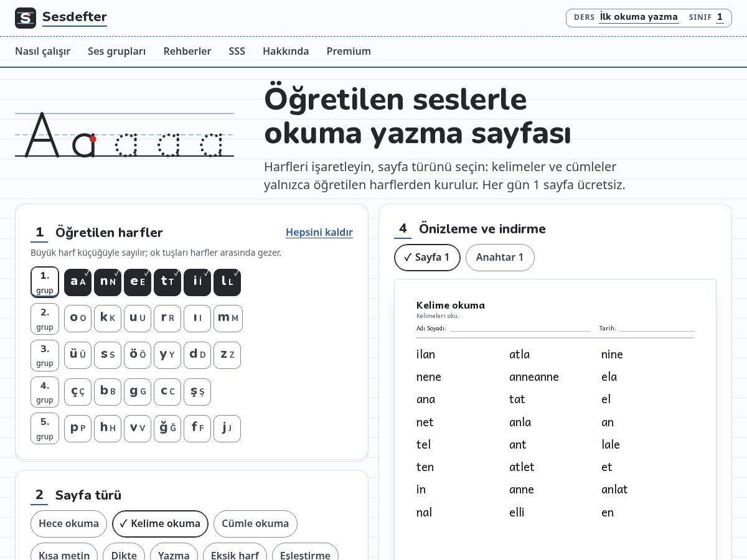
Task: Switch to the Anahtar 1 tab
Action: pyautogui.click(x=500, y=258)
